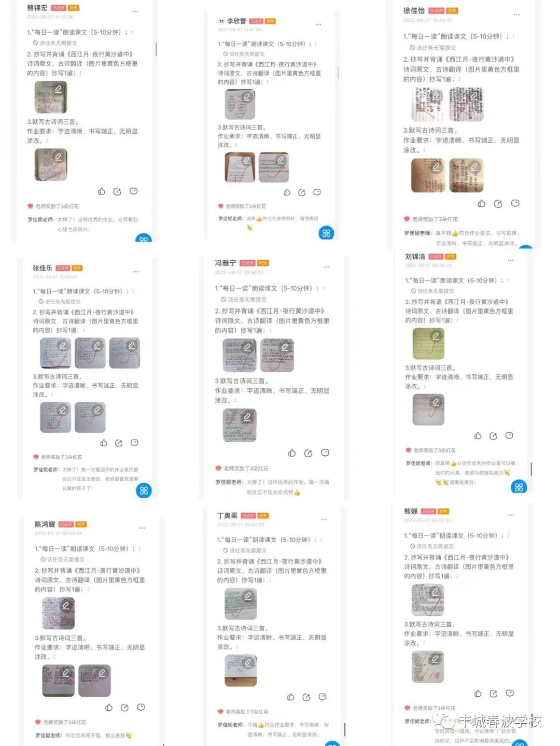Tap the share icon under 刘锦浩's homework
This screenshot has height=746, width=560.
click(493, 436)
